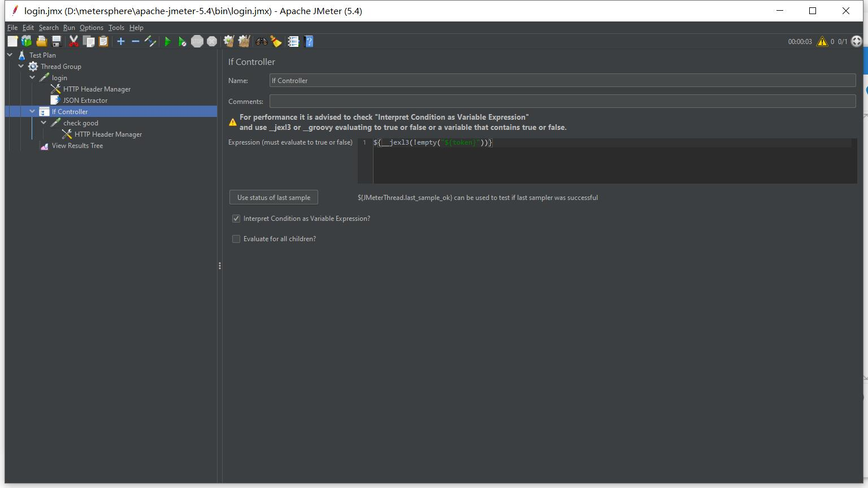This screenshot has width=868, height=488.
Task: Collapse the check good sampler node
Action: point(44,123)
